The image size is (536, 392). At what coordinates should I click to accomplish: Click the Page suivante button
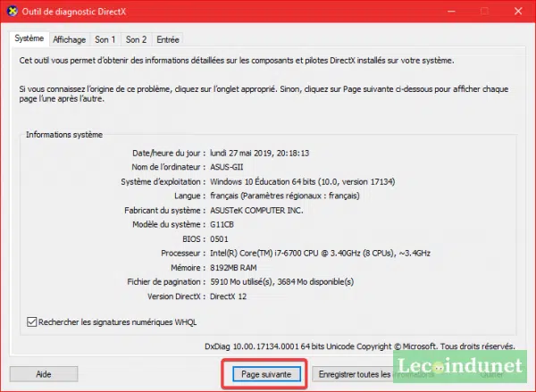[x=266, y=374]
